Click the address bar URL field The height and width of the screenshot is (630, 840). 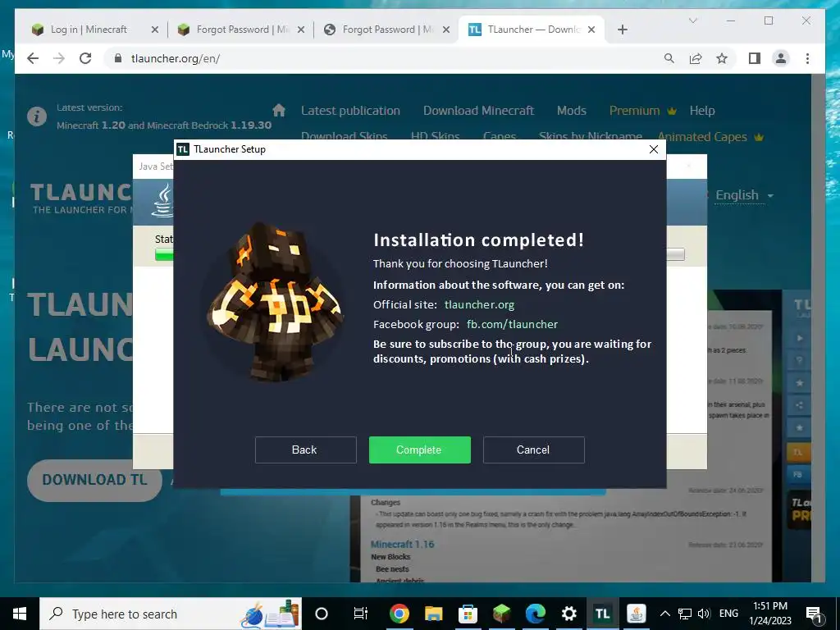(x=386, y=58)
